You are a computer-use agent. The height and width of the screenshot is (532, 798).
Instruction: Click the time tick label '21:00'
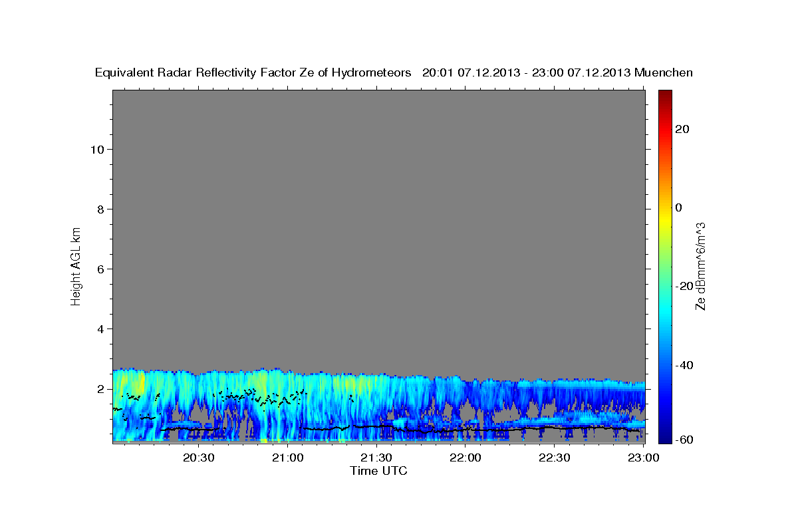(288, 458)
